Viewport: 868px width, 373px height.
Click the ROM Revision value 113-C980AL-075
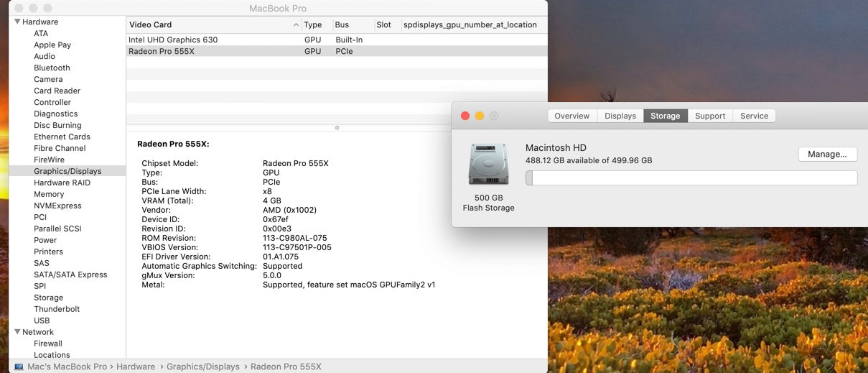point(294,238)
